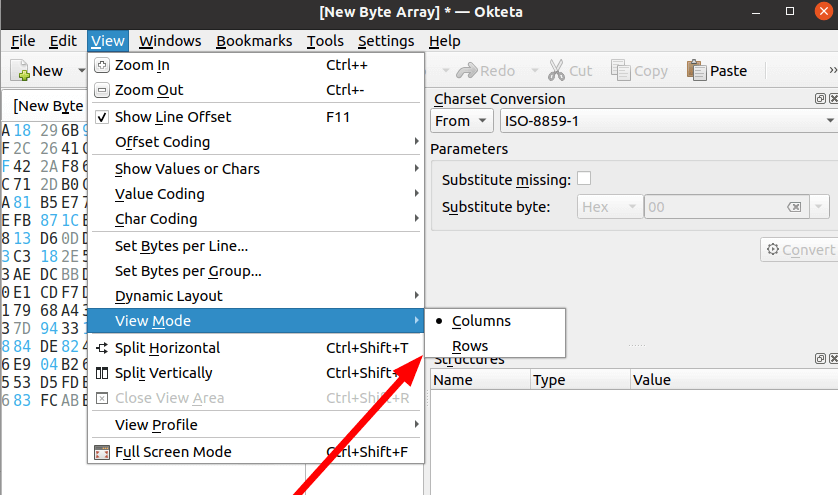838x495 pixels.
Task: Open the Edit menu
Action: pyautogui.click(x=63, y=41)
